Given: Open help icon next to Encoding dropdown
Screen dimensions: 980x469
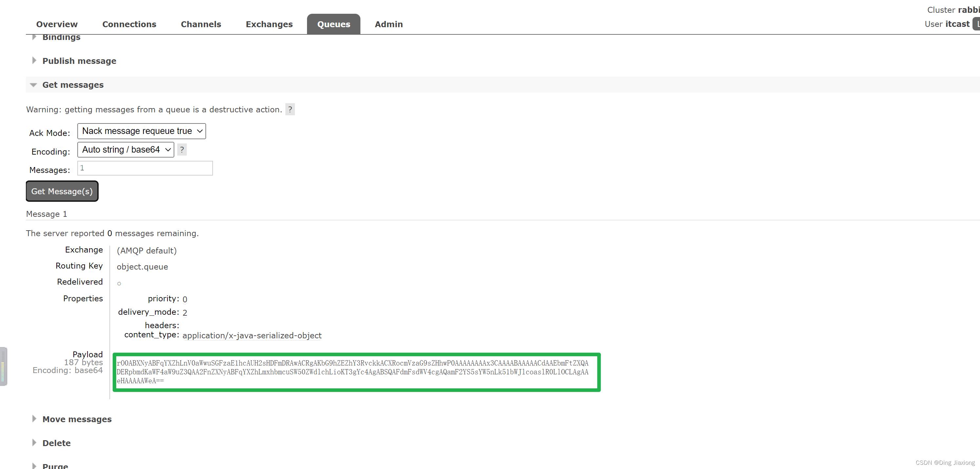Looking at the screenshot, I should 182,150.
